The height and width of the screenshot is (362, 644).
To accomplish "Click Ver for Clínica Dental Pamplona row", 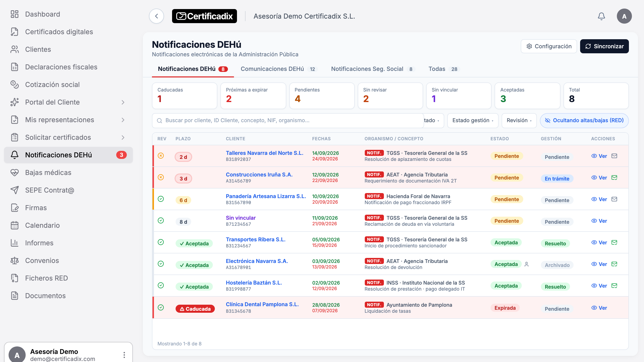I will click(x=599, y=308).
